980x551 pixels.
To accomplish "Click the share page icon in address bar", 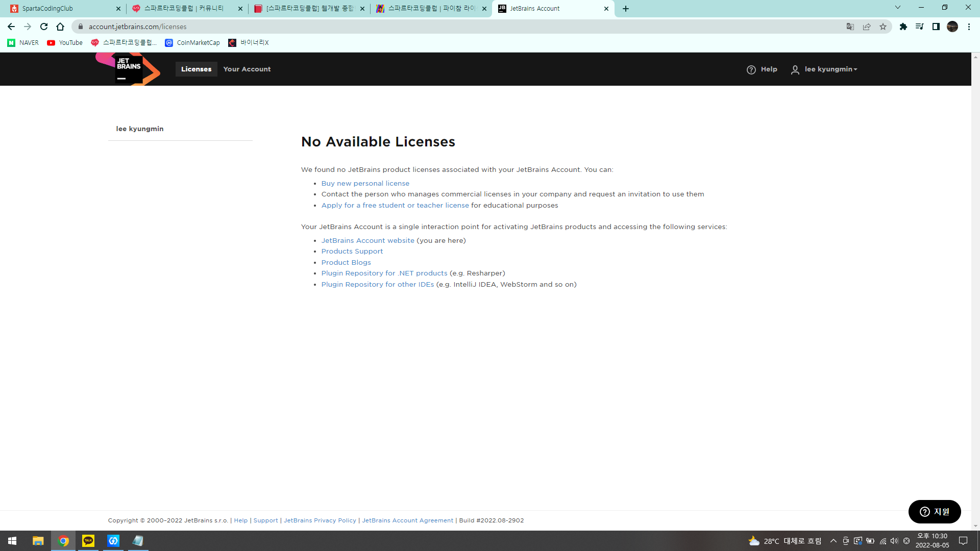I will click(867, 27).
